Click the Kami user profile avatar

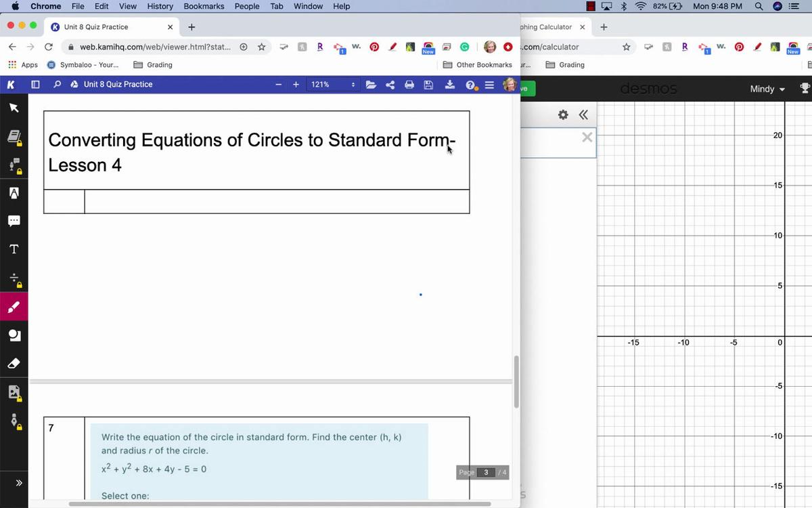tap(510, 85)
